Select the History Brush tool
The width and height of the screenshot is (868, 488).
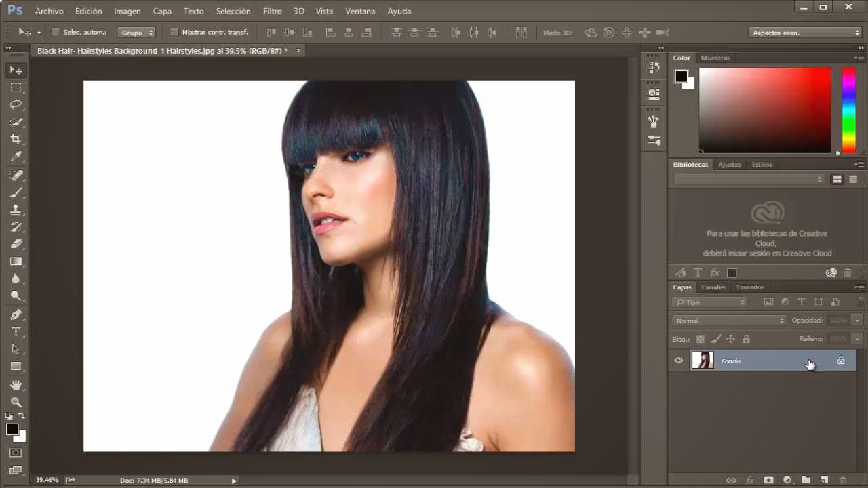[16, 227]
